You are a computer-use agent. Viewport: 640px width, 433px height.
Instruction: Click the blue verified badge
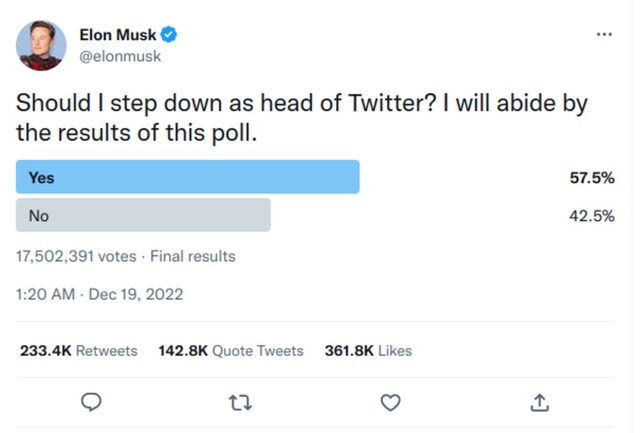click(170, 35)
